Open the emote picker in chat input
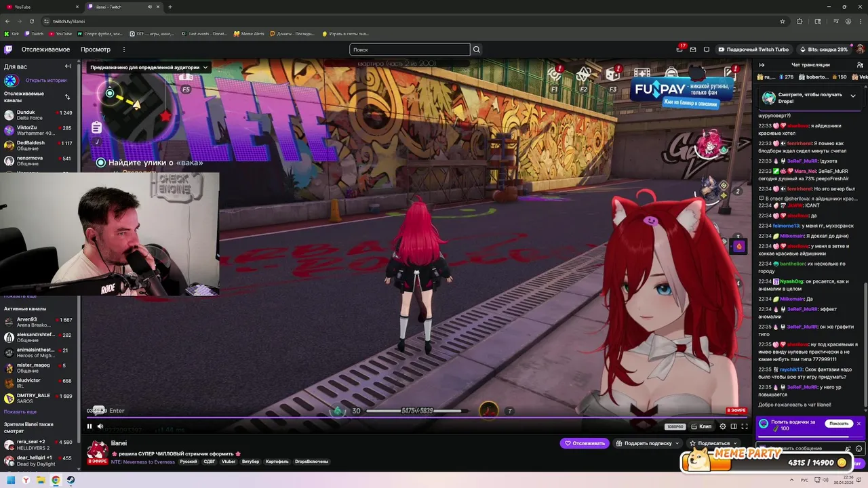The image size is (868, 488). point(859,448)
